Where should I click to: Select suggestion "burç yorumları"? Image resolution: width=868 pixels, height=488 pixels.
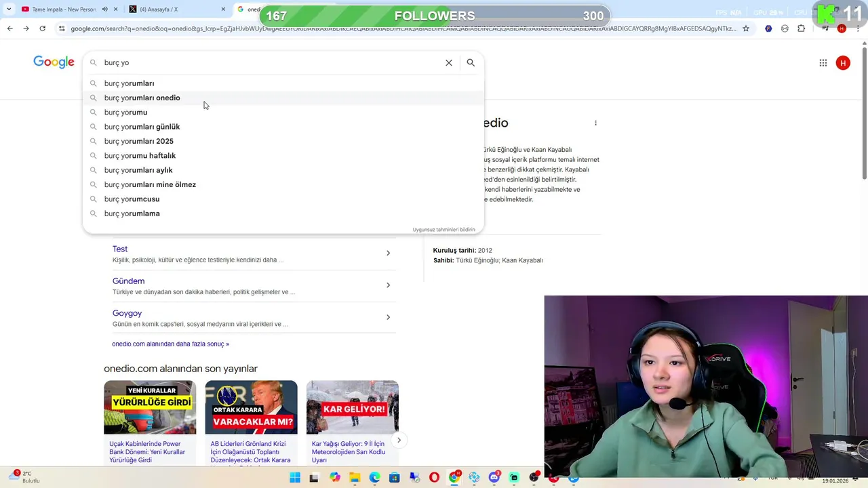tap(283, 83)
